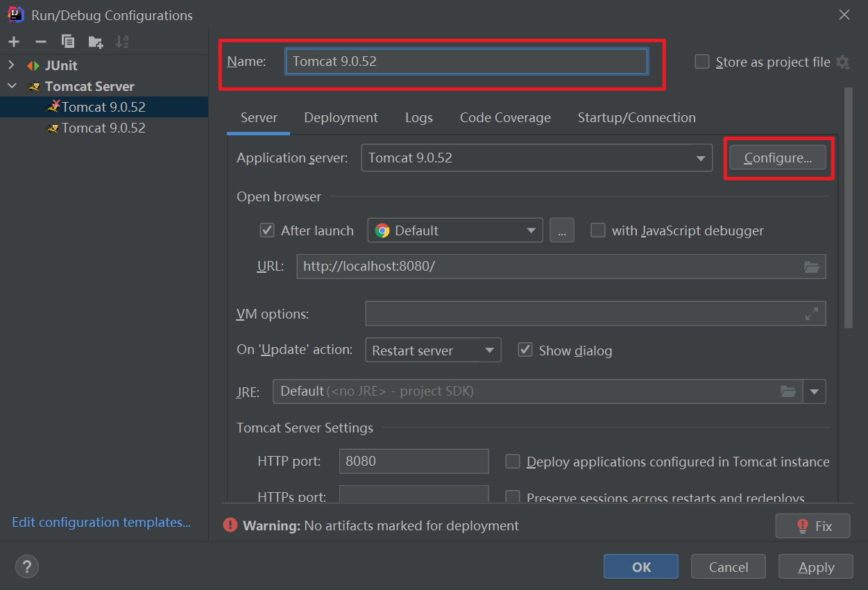
Task: Enable Deploy applications configured in Tomcat instance
Action: click(513, 462)
